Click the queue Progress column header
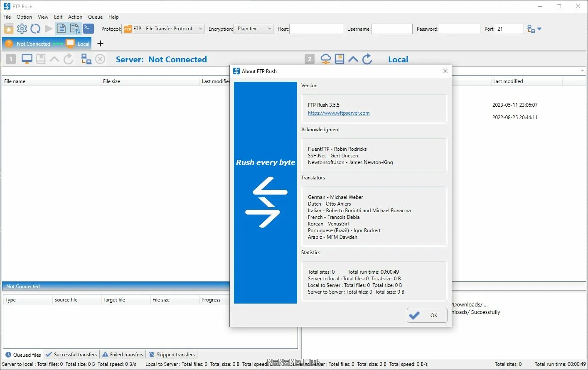Viewport: 588px width, 370px height. pos(214,300)
